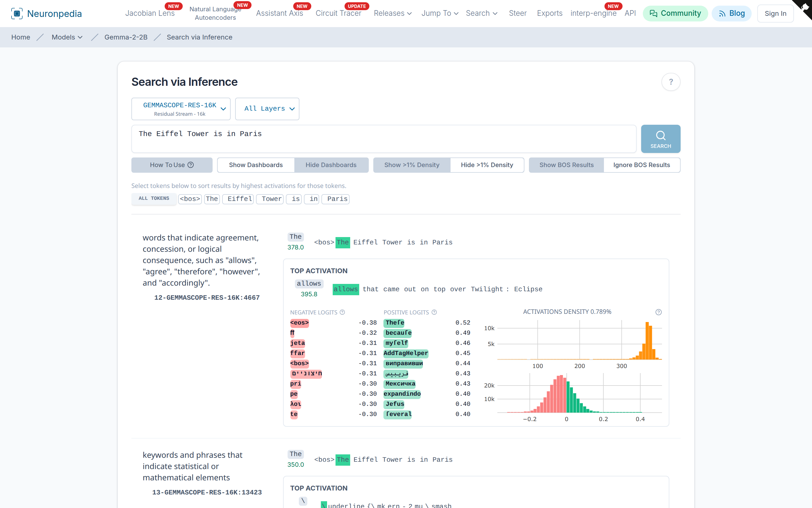Expand the Models breadcrumb dropdown

[67, 37]
